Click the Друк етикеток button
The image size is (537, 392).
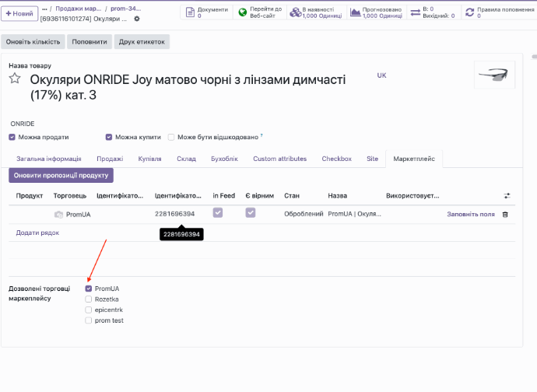click(142, 42)
